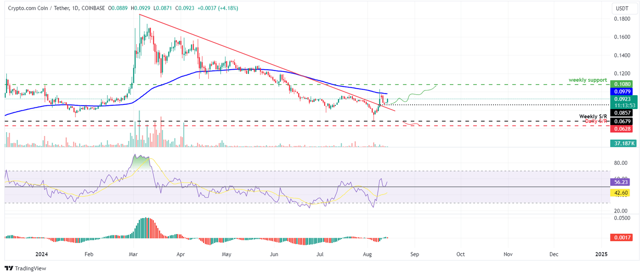Click the black Weekly S/R label 0.0857

click(623, 112)
